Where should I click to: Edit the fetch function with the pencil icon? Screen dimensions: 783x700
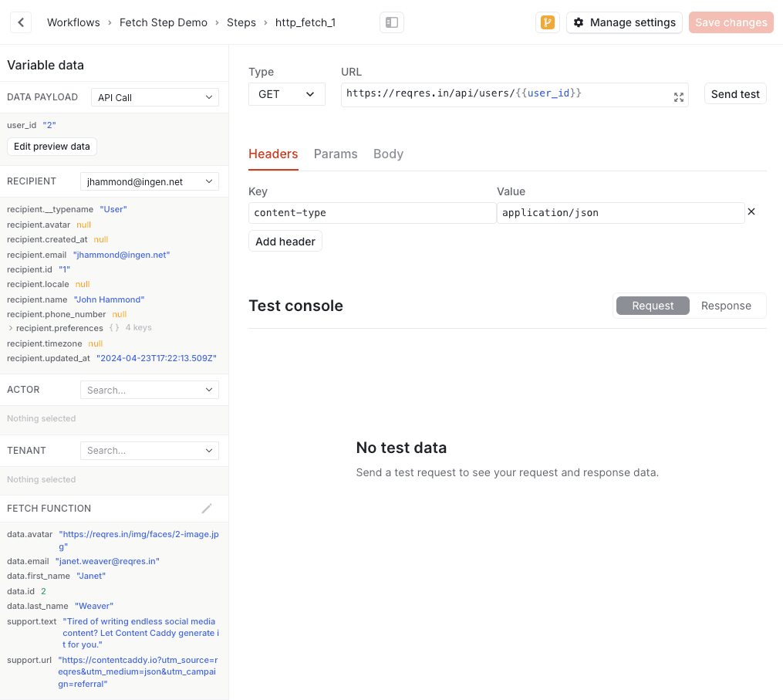(206, 508)
